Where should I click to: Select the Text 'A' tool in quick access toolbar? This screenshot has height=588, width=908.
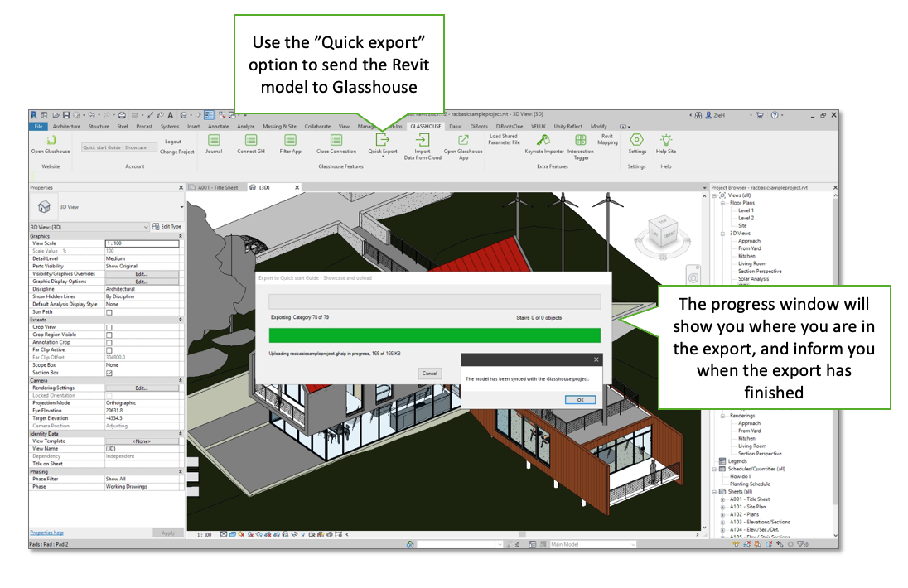tap(171, 115)
